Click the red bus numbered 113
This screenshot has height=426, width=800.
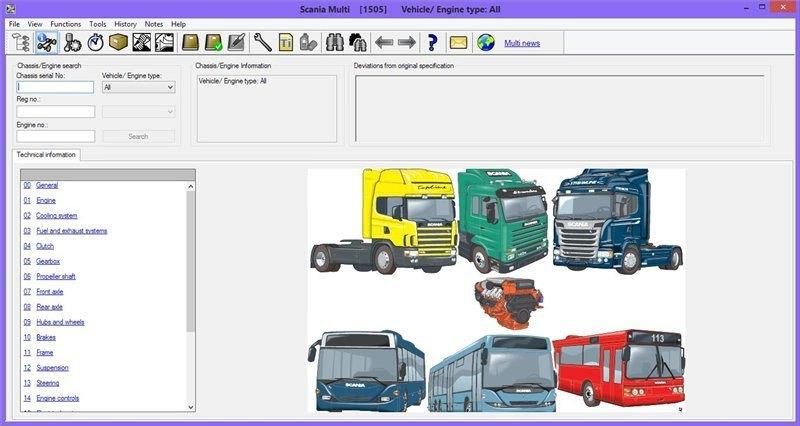619,368
